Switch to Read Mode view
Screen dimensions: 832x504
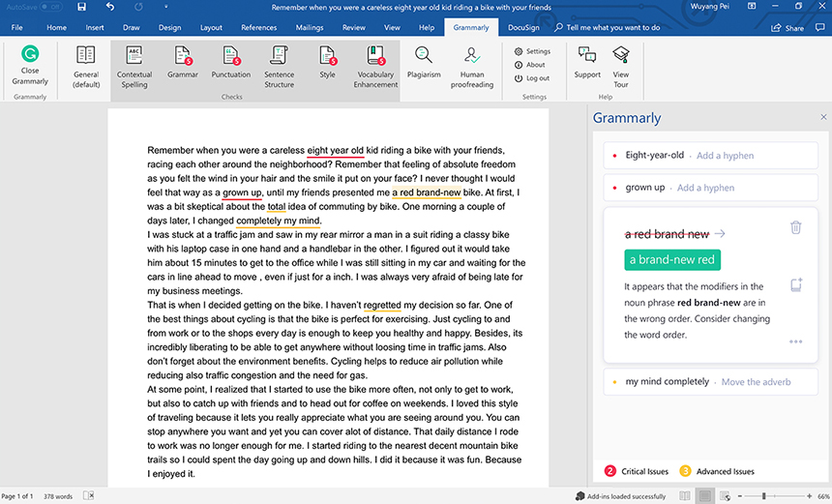685,496
